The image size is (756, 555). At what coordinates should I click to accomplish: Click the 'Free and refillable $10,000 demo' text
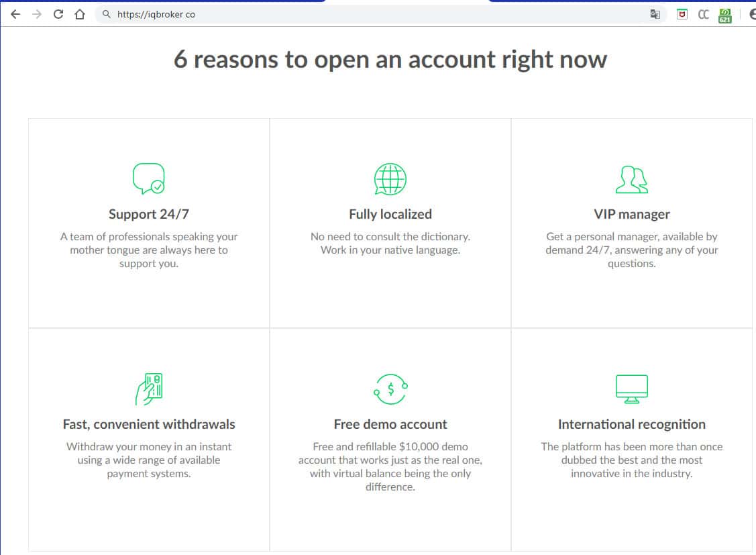(x=390, y=467)
